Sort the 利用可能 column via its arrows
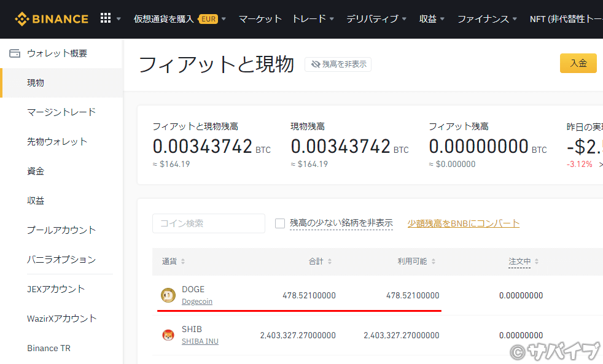 434,261
